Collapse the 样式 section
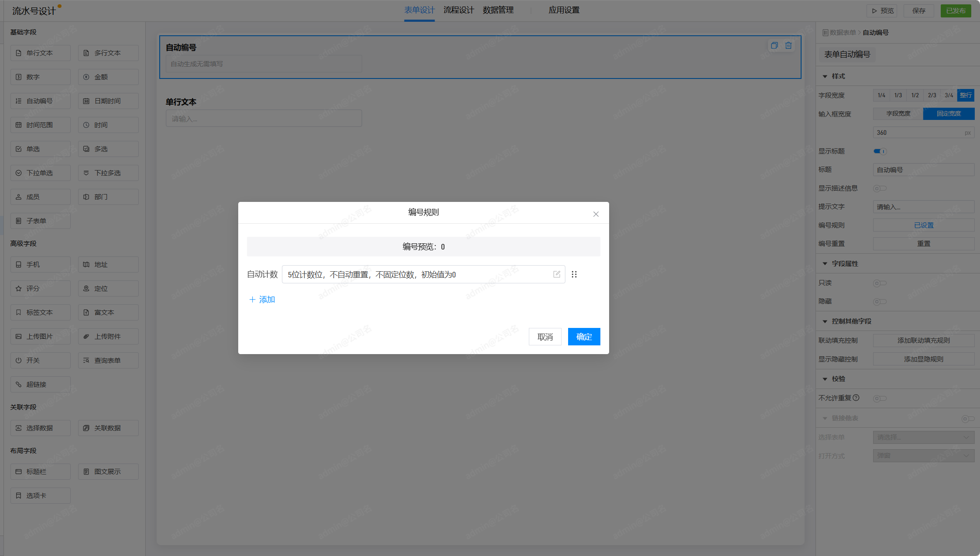Viewport: 980px width, 556px height. tap(825, 76)
